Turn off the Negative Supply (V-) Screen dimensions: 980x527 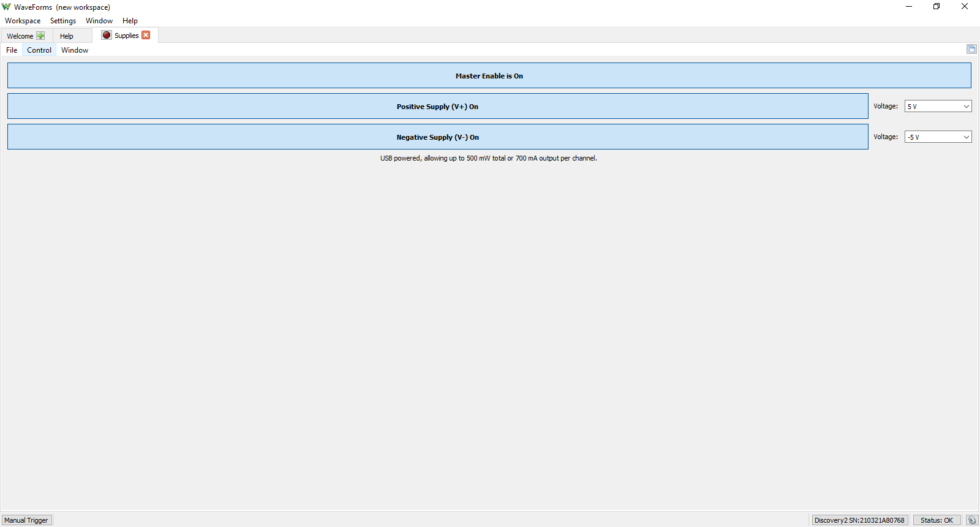[437, 137]
